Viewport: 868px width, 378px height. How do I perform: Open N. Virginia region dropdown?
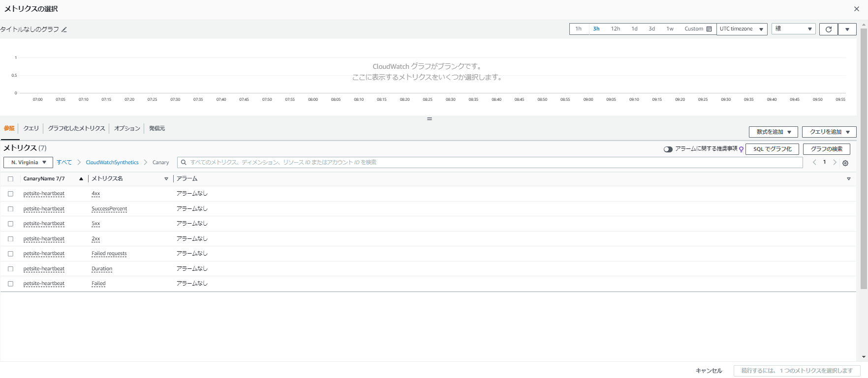tap(28, 162)
